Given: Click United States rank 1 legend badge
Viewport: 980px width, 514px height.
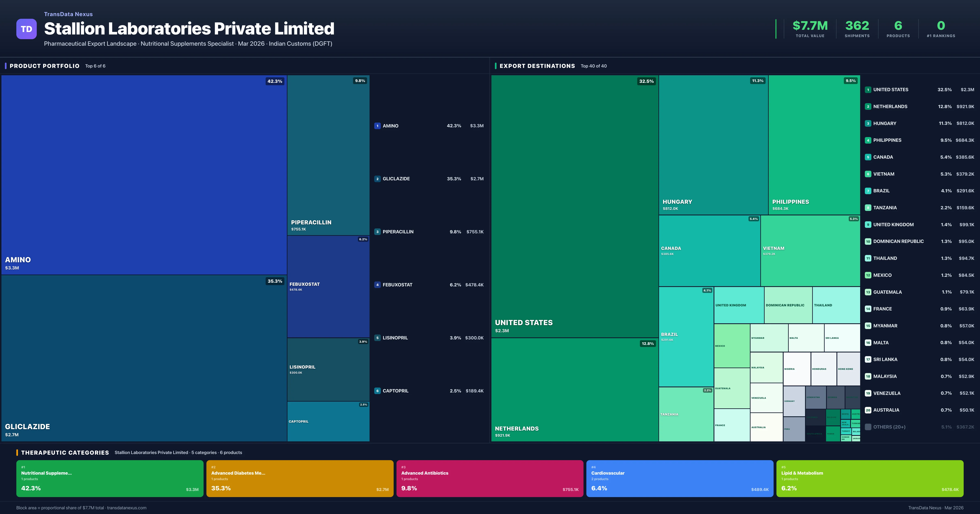Looking at the screenshot, I should [868, 90].
